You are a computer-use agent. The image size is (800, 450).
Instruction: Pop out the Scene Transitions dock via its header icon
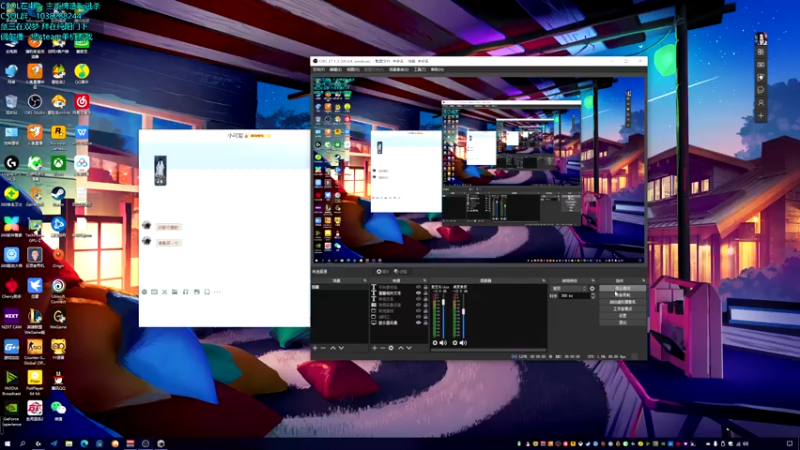click(593, 281)
